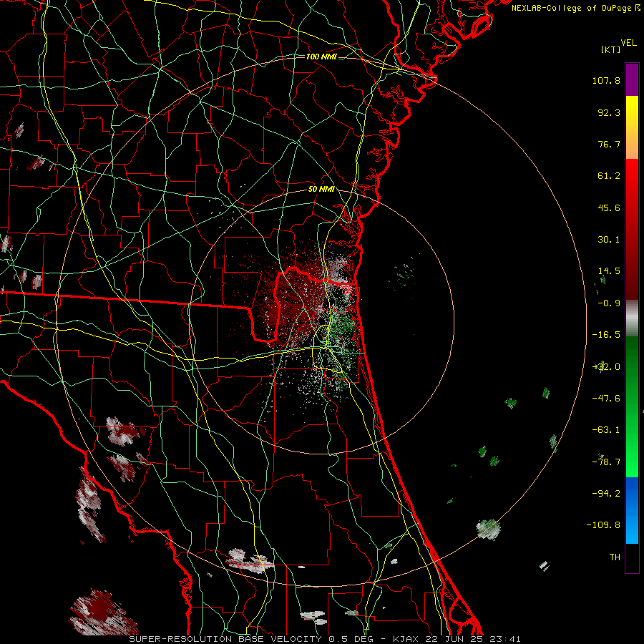Select the -78.7 knot scale value

pos(606,462)
